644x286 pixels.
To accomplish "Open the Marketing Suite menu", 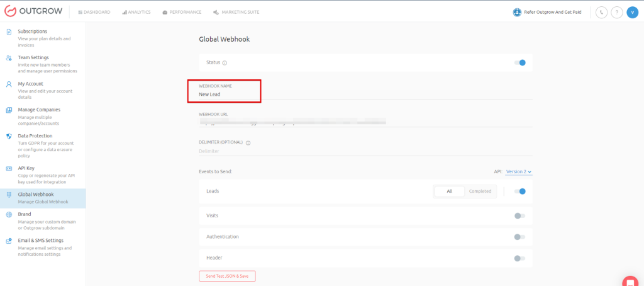I will click(236, 12).
